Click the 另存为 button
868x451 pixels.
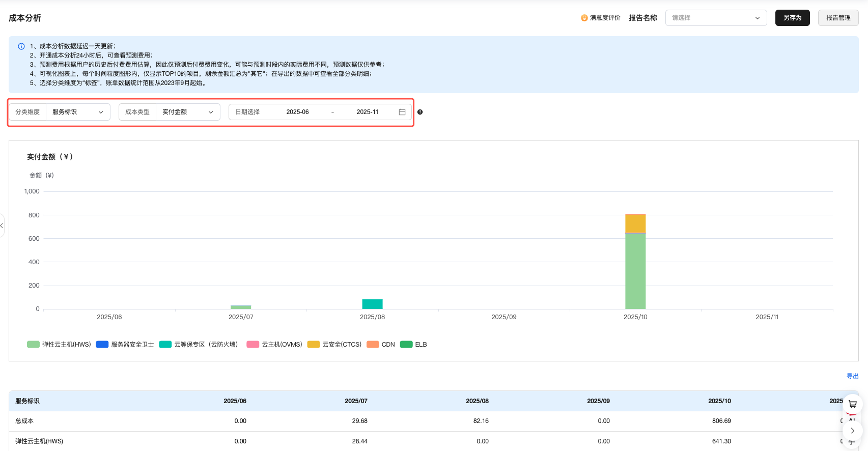792,18
